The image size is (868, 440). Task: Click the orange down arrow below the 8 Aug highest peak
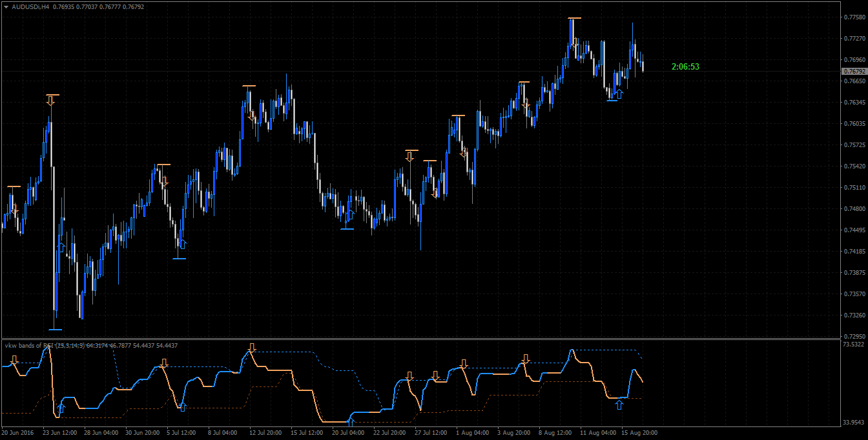coord(575,42)
